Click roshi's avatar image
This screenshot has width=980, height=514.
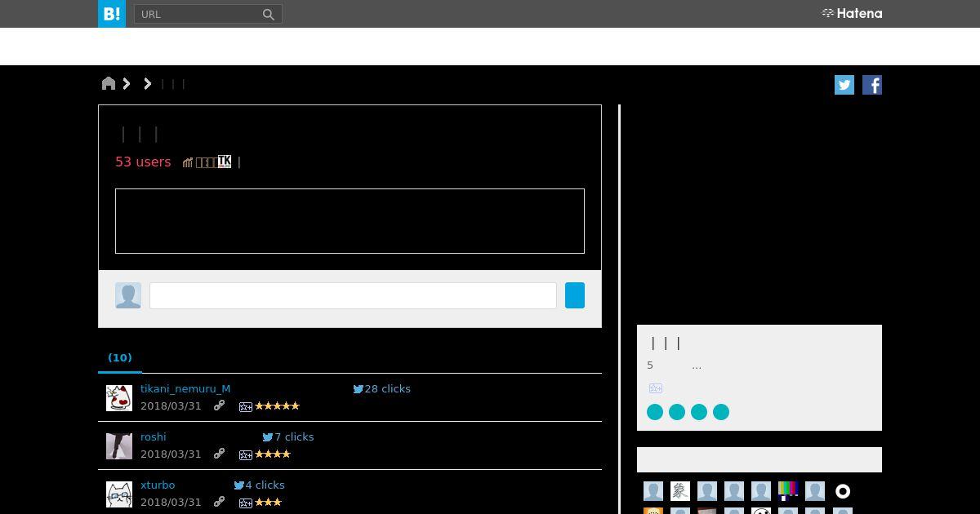(119, 446)
